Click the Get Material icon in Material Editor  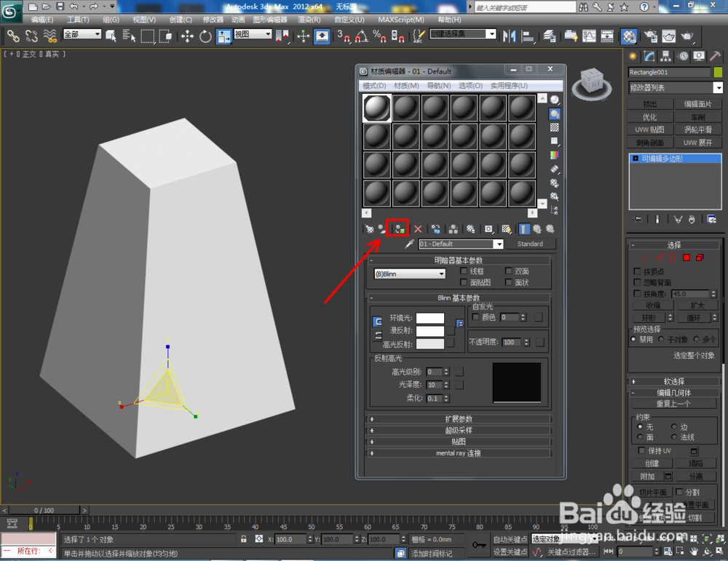368,228
